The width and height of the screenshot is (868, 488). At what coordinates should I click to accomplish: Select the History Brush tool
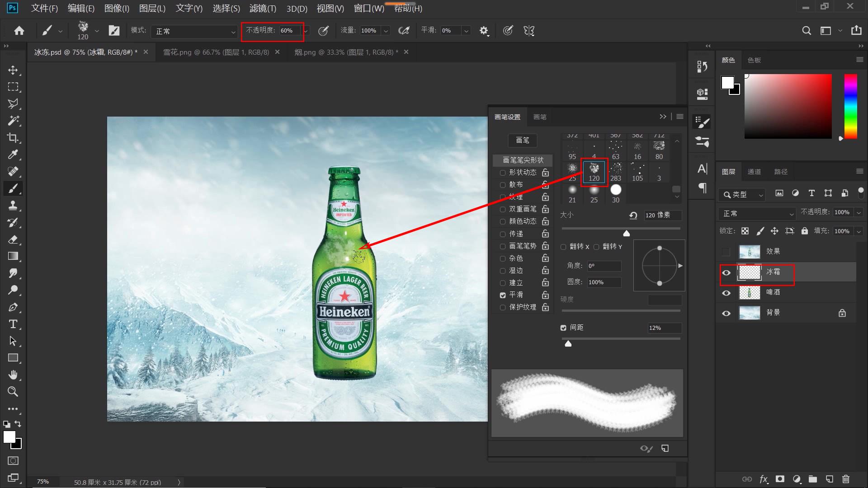pos(13,222)
